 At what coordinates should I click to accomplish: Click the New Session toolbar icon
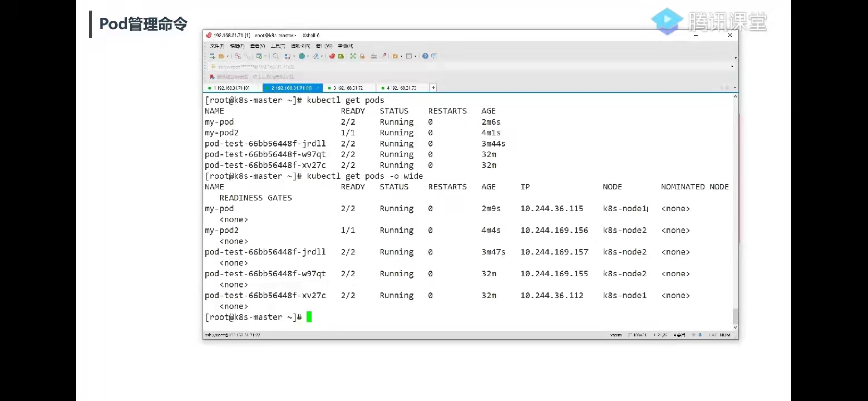click(x=212, y=56)
